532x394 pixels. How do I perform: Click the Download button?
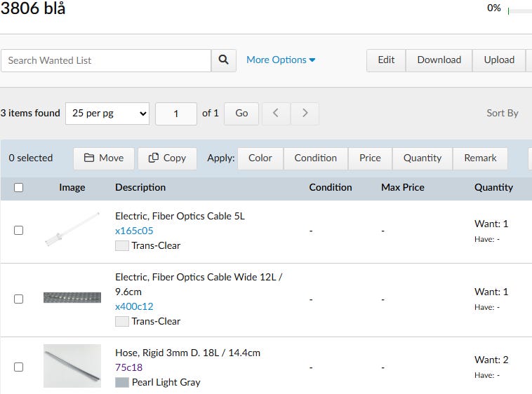click(x=439, y=60)
